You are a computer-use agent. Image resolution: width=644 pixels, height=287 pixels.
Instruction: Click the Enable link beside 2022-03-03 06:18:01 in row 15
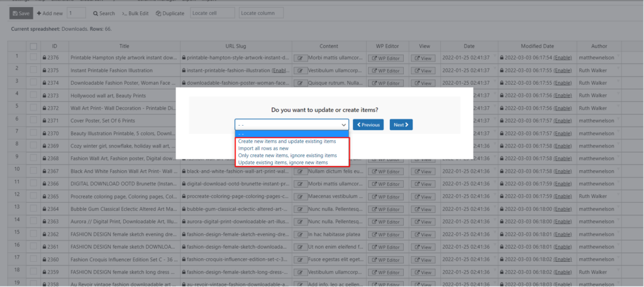click(x=563, y=234)
